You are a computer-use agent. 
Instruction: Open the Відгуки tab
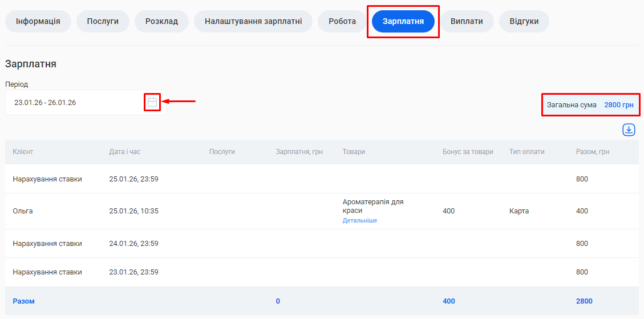(524, 22)
